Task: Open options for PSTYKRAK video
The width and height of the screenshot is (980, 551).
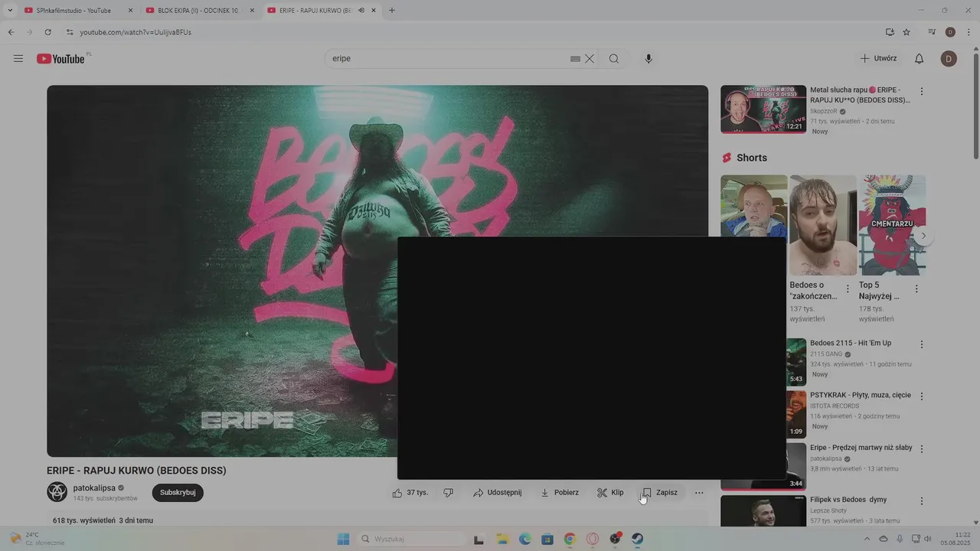Action: 922,397
